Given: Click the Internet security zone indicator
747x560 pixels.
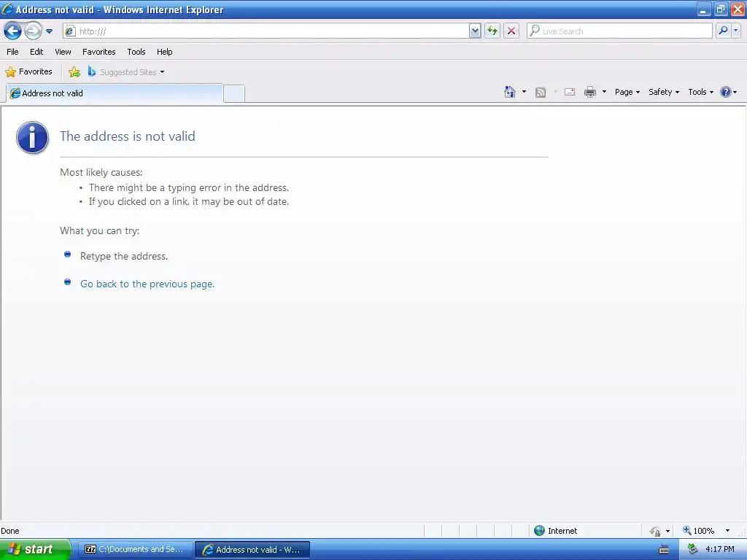Looking at the screenshot, I should click(x=555, y=531).
